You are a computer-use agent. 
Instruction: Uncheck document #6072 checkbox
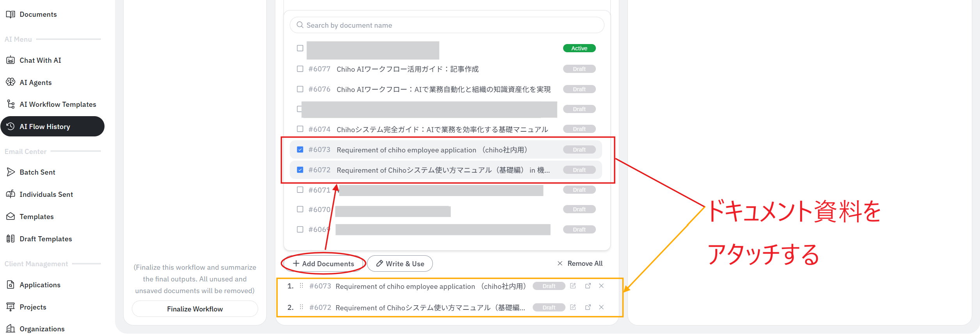tap(300, 170)
